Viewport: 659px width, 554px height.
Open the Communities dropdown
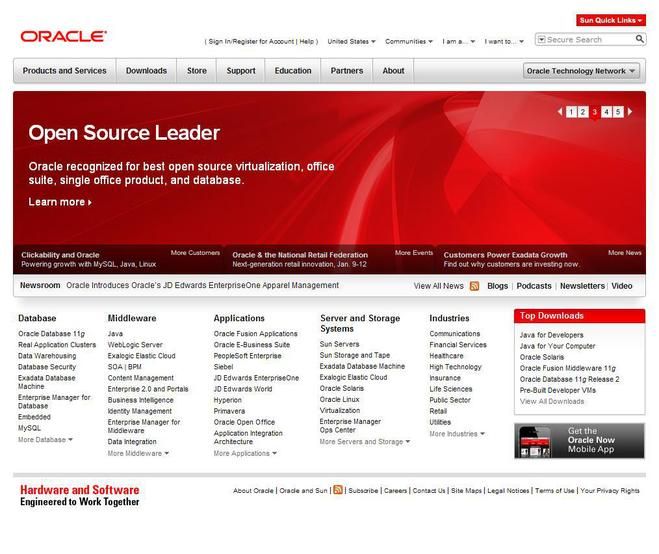(409, 42)
